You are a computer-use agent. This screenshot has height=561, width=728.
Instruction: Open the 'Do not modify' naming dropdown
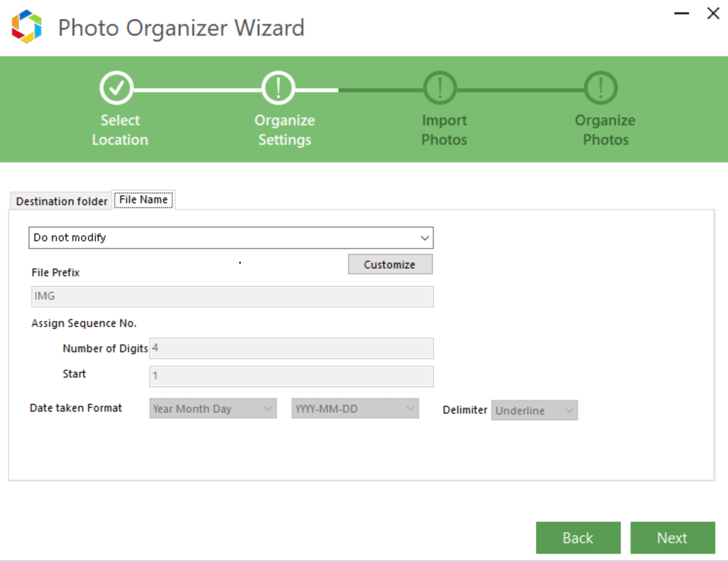(x=231, y=238)
